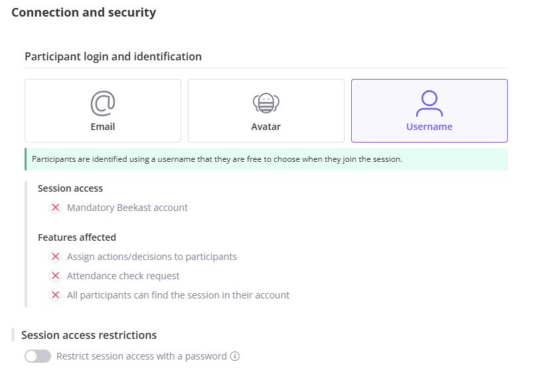Click the Username person icon
Image resolution: width=539 pixels, height=392 pixels.
[429, 103]
